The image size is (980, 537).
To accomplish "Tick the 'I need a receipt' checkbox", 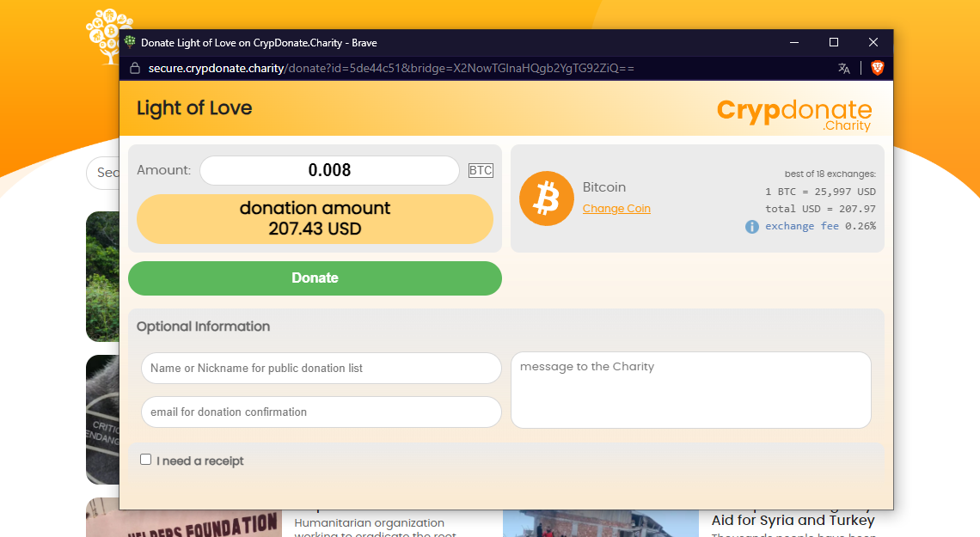I will (x=145, y=460).
